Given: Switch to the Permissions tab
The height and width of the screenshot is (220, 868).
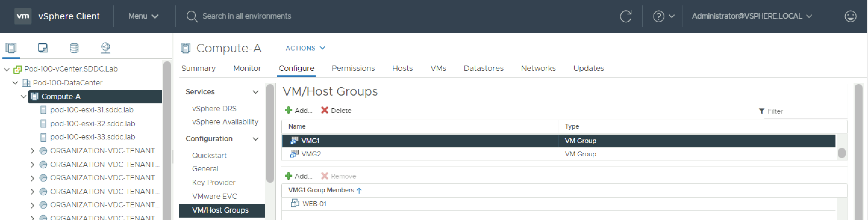Looking at the screenshot, I should pos(353,68).
